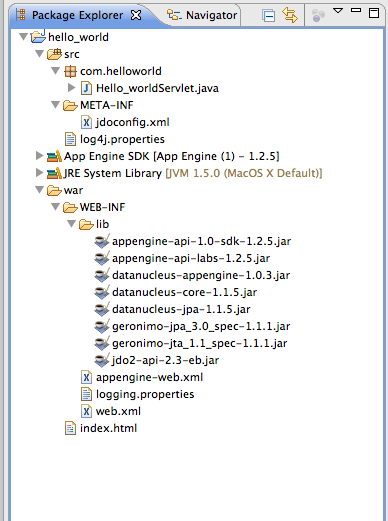Click the appengine-web.xml file icon
This screenshot has height=521, width=388.
pos(86,377)
